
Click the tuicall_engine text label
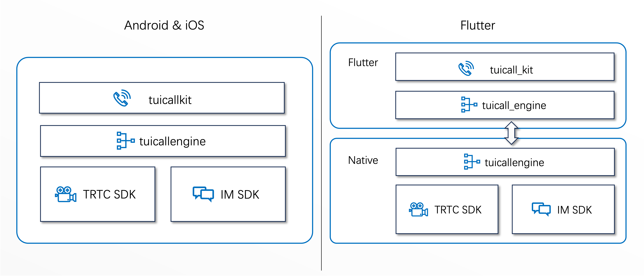tap(514, 105)
